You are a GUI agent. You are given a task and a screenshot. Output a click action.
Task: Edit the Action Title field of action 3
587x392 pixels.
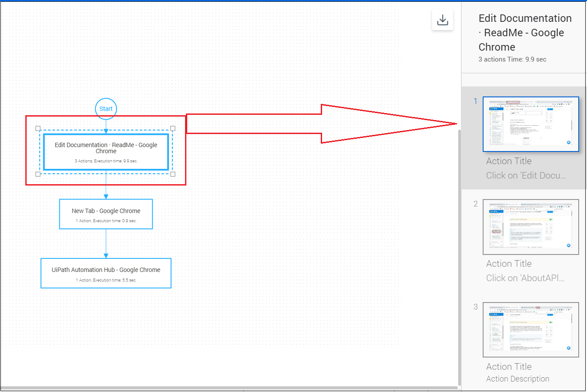509,367
